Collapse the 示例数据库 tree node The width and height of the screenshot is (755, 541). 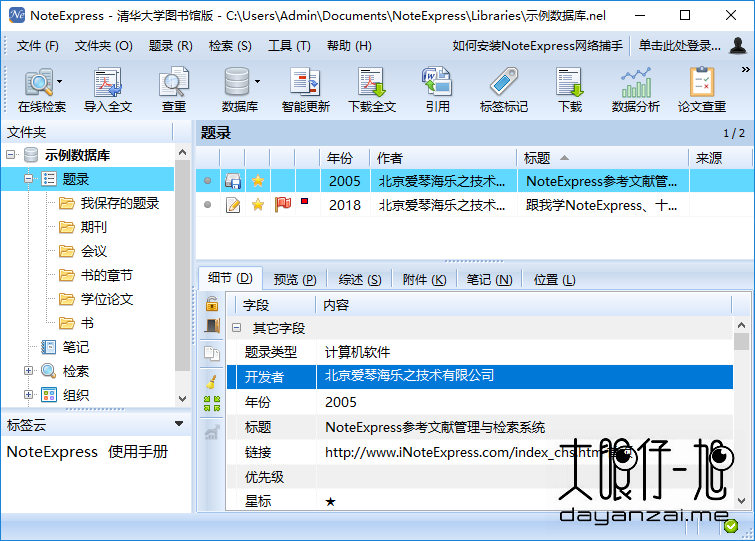[10, 155]
